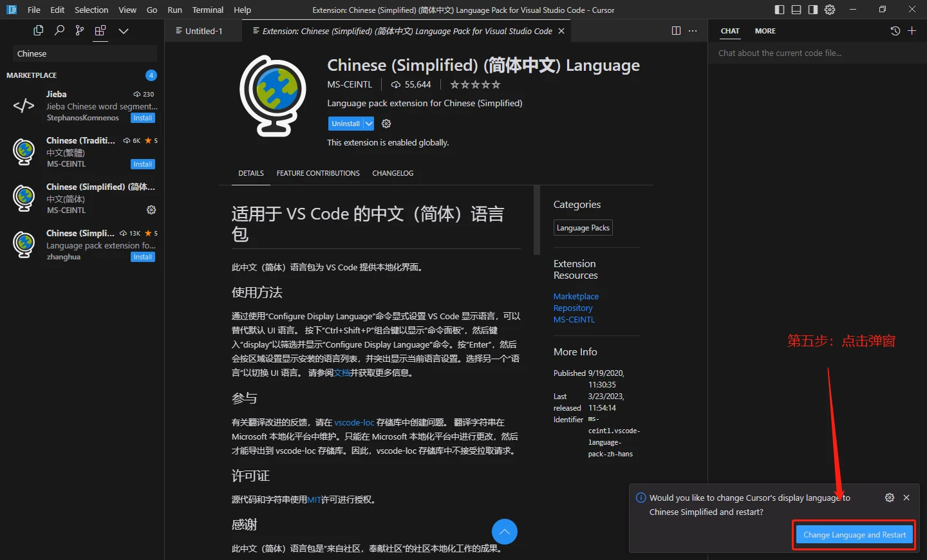The height and width of the screenshot is (560, 927).
Task: Open editor More Actions ellipsis
Action: [x=693, y=31]
